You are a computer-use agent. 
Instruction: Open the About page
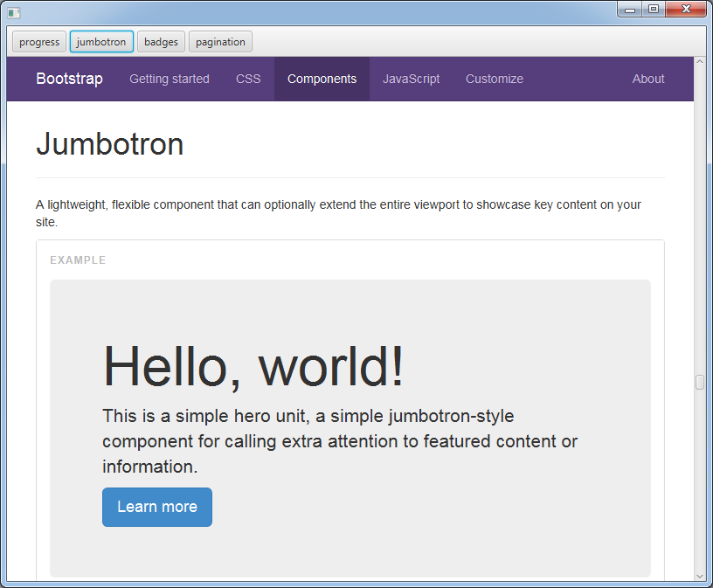click(648, 79)
